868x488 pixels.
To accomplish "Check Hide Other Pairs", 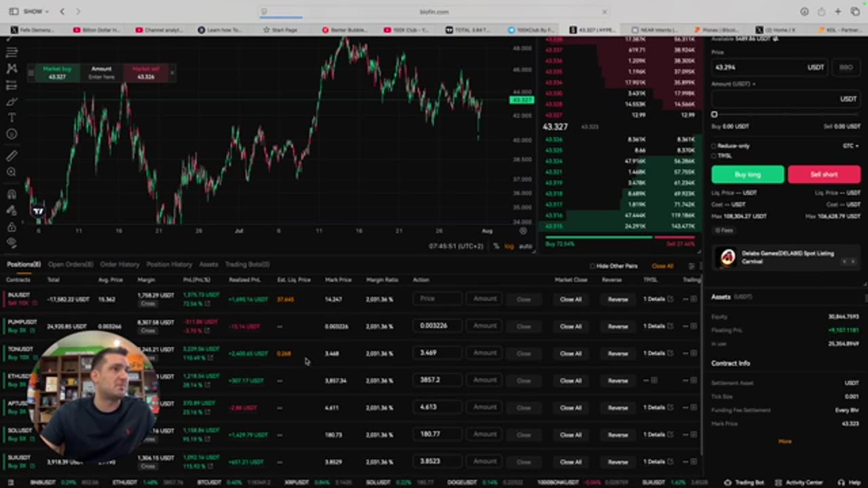I will [592, 266].
